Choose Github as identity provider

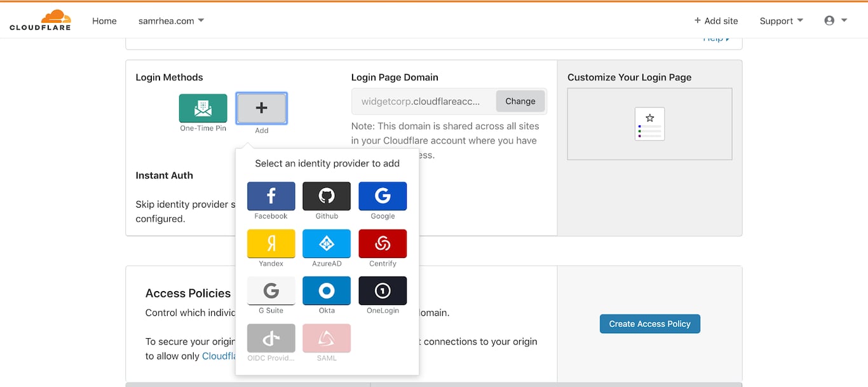click(327, 196)
